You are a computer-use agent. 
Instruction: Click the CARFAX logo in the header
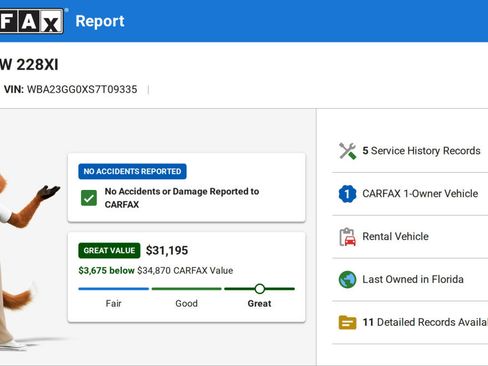(32, 21)
